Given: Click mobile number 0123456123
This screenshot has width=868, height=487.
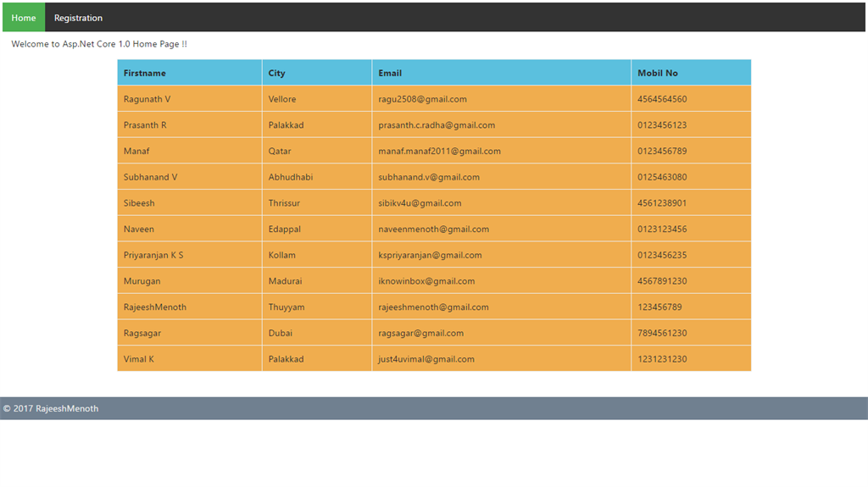Looking at the screenshot, I should click(662, 125).
